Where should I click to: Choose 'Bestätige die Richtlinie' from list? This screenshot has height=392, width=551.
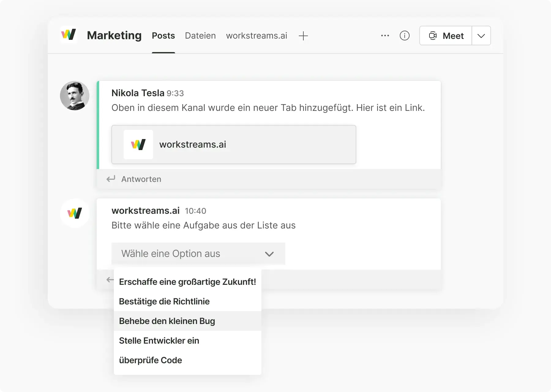(164, 301)
